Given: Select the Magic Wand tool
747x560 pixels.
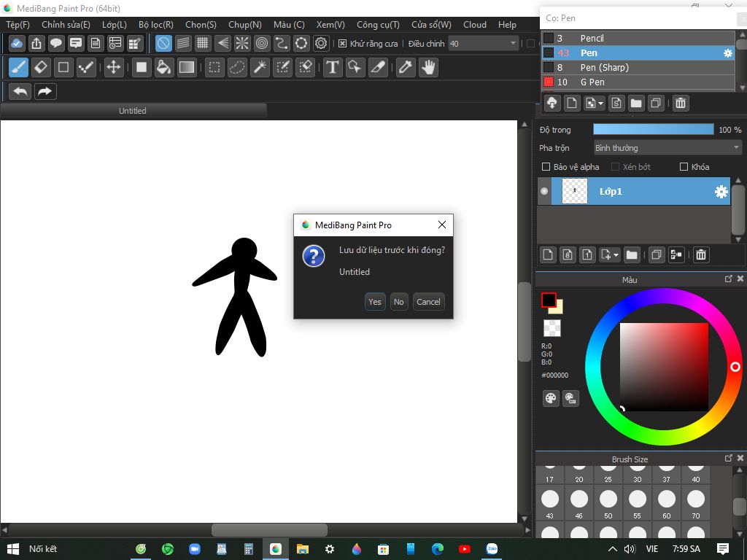Looking at the screenshot, I should [x=260, y=68].
